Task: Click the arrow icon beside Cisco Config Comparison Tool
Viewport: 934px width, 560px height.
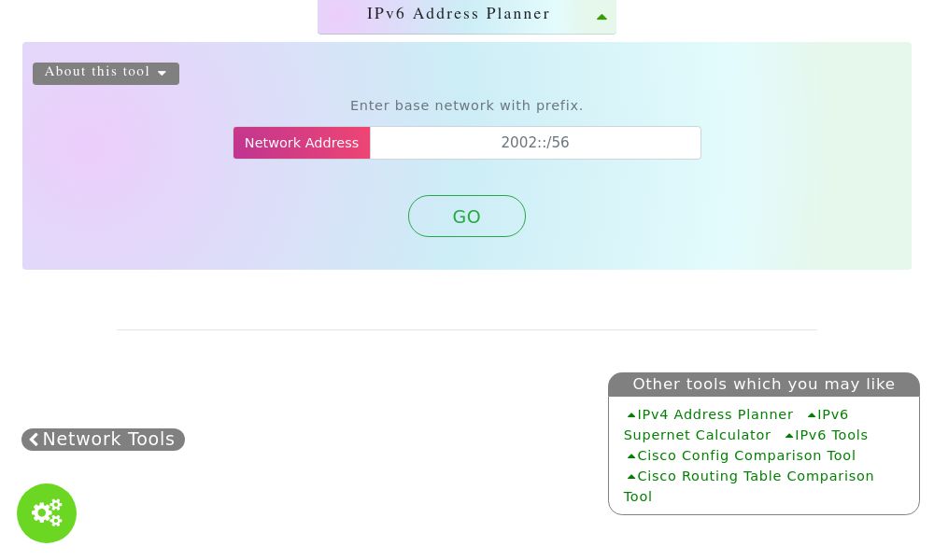Action: (631, 455)
